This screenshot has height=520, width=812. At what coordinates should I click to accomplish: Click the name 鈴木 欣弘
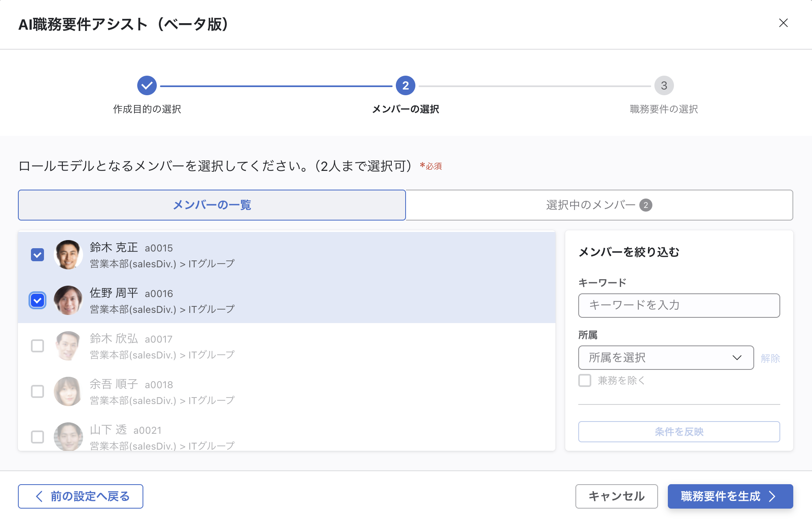pos(114,339)
